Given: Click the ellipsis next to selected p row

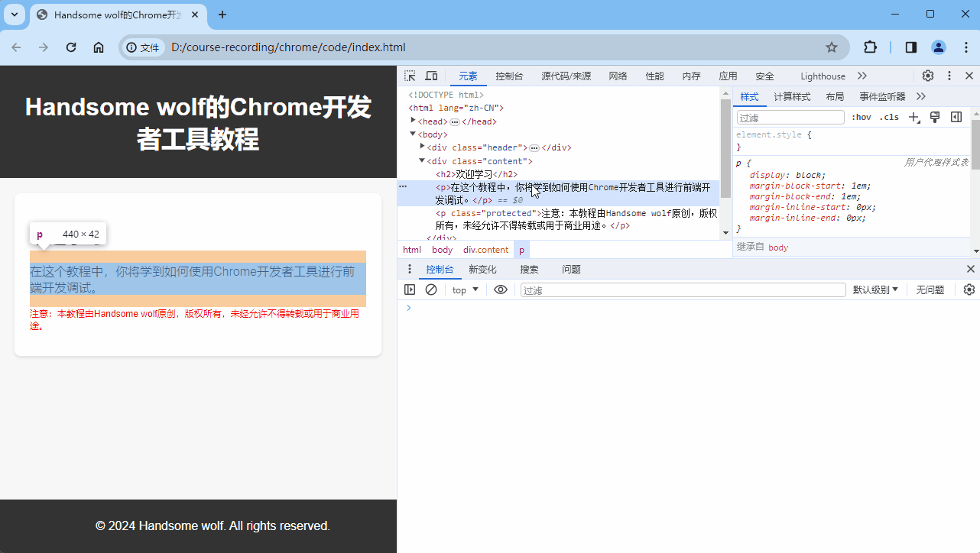Looking at the screenshot, I should [x=403, y=186].
